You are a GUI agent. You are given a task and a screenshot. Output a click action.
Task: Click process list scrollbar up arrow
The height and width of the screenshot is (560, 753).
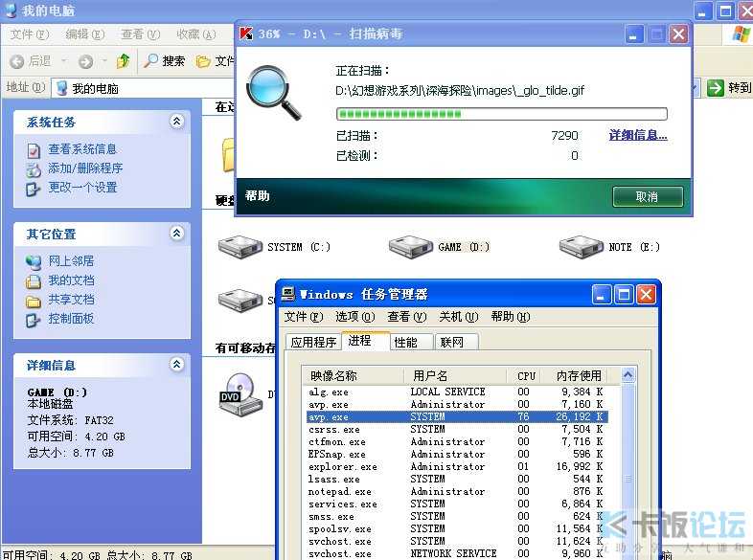point(627,375)
